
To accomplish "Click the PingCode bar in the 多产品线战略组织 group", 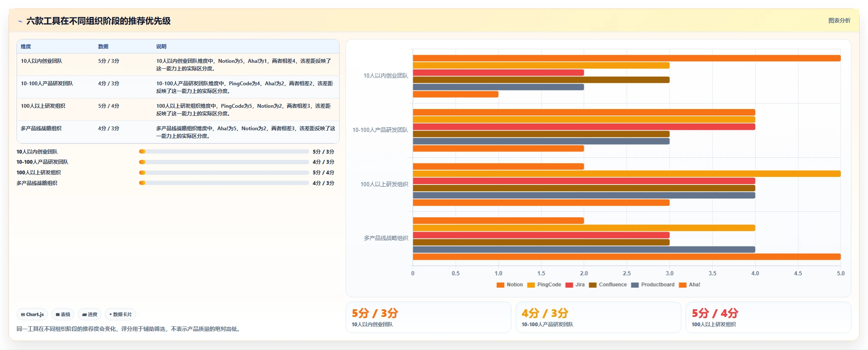I will pos(584,228).
